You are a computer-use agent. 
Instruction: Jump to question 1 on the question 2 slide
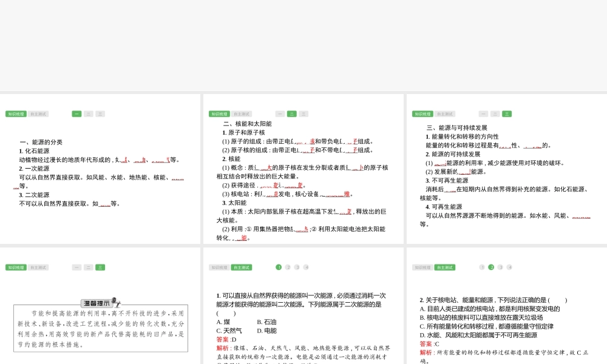pos(482,268)
